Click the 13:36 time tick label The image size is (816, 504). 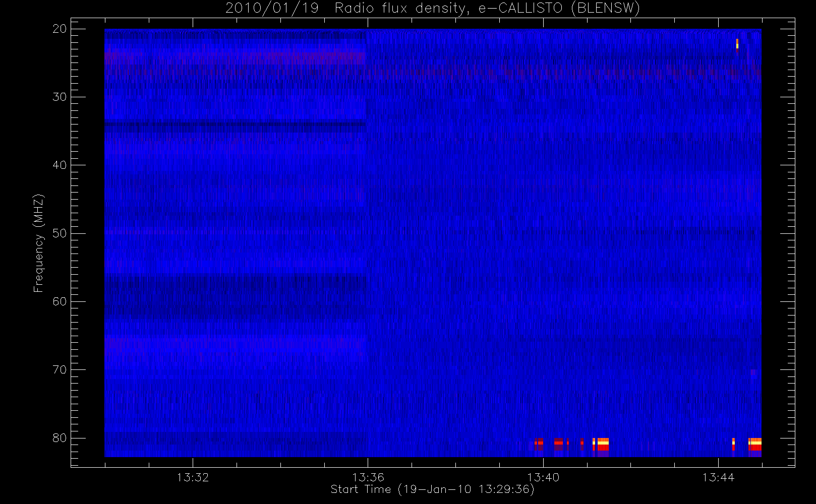tap(368, 477)
